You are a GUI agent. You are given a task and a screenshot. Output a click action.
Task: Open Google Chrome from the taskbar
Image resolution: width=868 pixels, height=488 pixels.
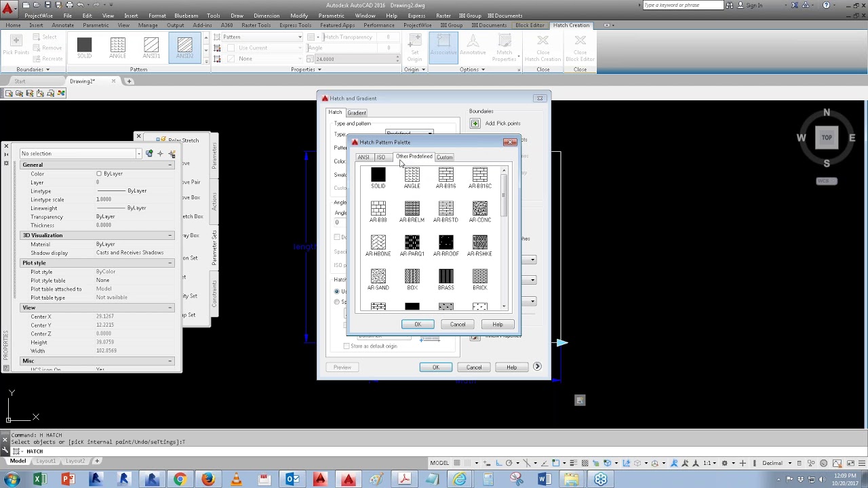(x=180, y=480)
